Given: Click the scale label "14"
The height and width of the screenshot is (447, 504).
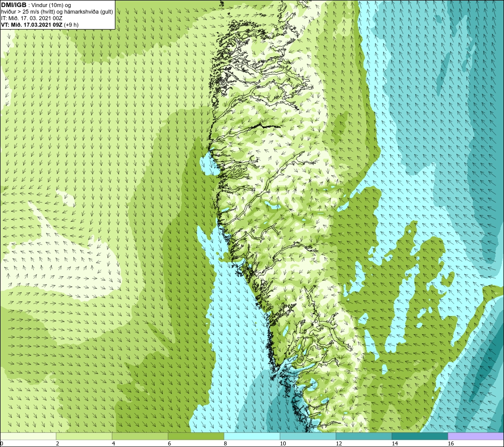Looking at the screenshot, I should (x=395, y=444).
